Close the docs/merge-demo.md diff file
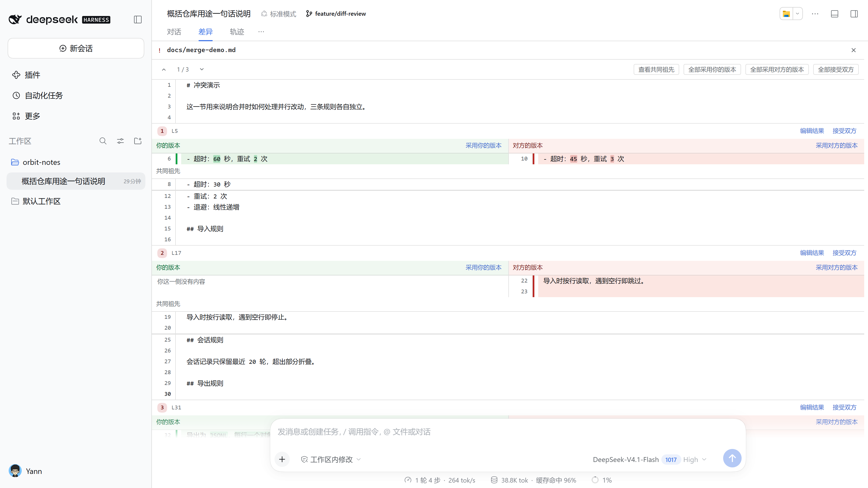The height and width of the screenshot is (488, 868). (853, 50)
